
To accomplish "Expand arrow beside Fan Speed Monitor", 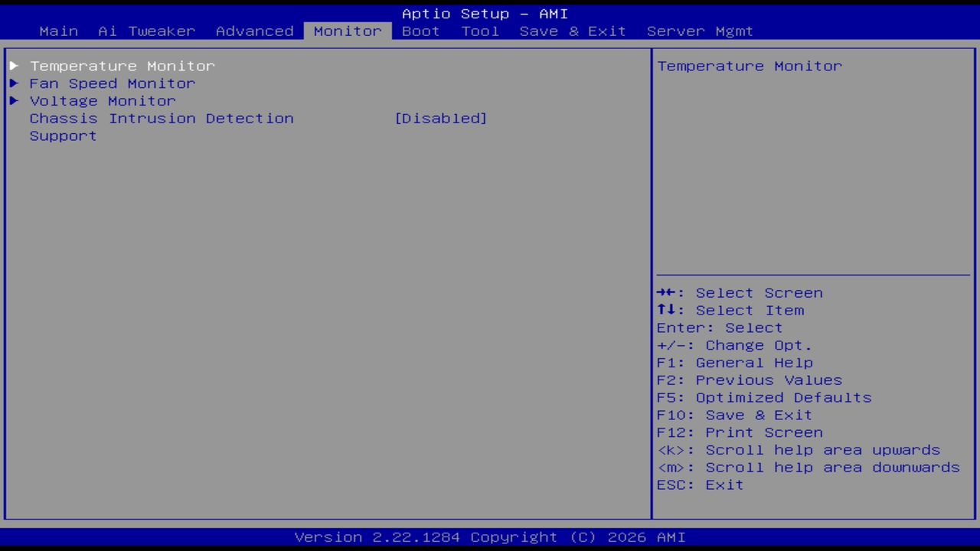I will click(x=14, y=83).
